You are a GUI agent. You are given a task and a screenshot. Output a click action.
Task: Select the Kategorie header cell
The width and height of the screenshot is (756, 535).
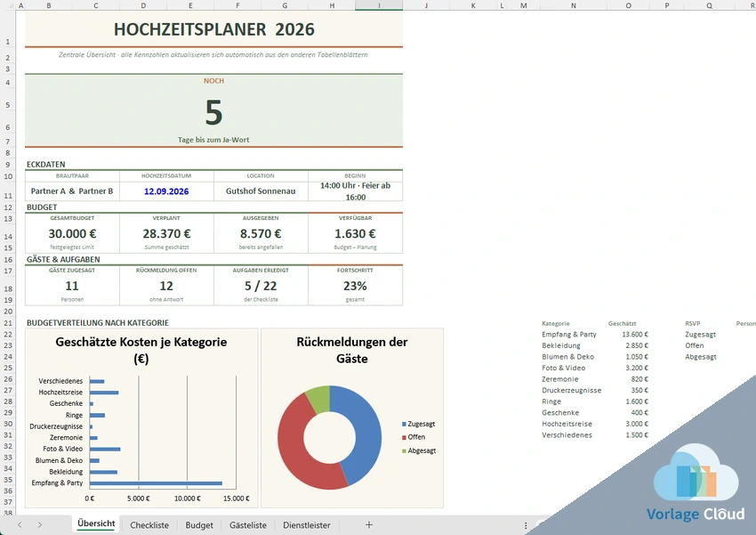[x=555, y=323]
